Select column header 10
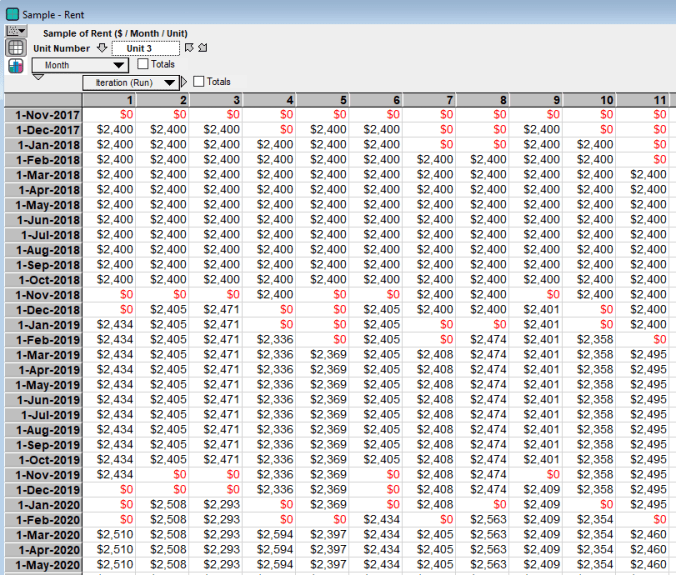 click(590, 100)
